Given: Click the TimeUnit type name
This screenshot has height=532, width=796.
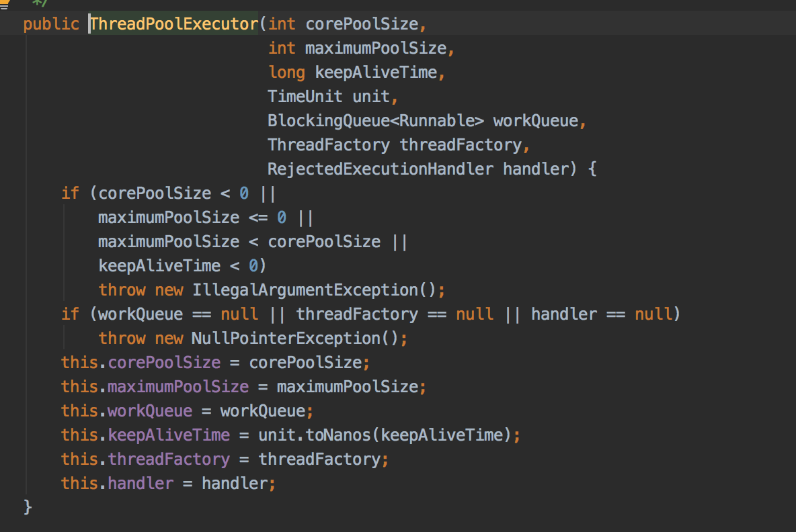Looking at the screenshot, I should tap(305, 97).
